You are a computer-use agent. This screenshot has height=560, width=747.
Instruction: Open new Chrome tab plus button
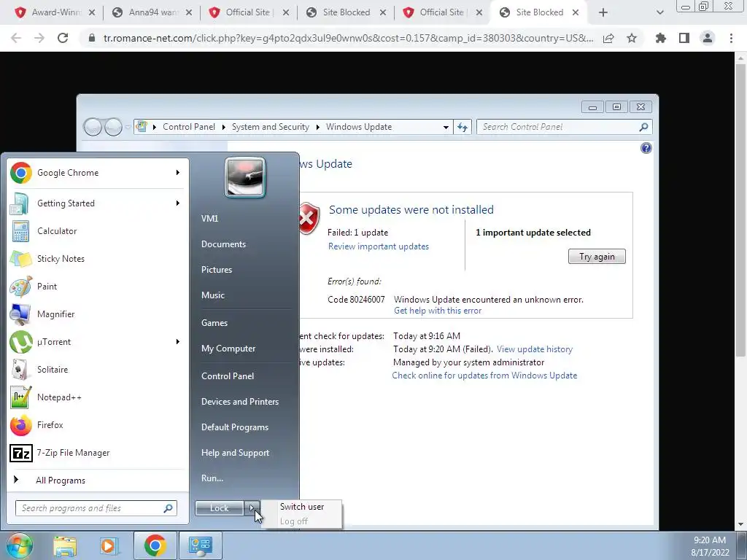(603, 13)
